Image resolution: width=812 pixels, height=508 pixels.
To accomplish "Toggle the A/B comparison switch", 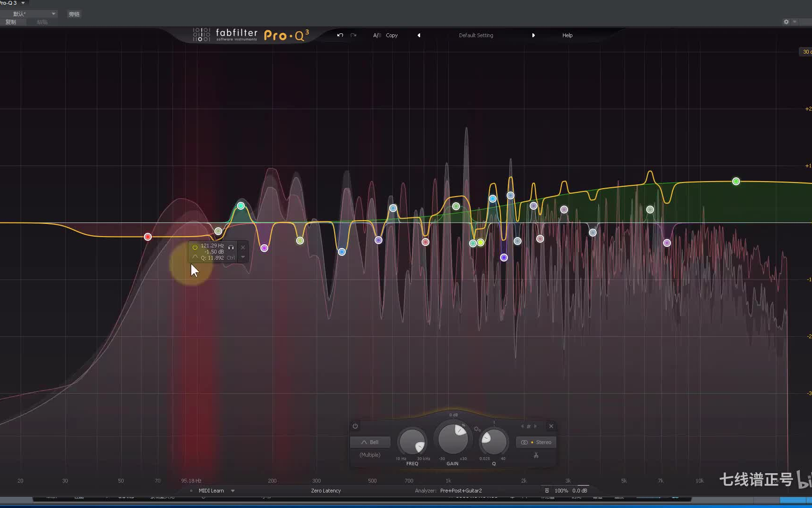I will (x=377, y=35).
